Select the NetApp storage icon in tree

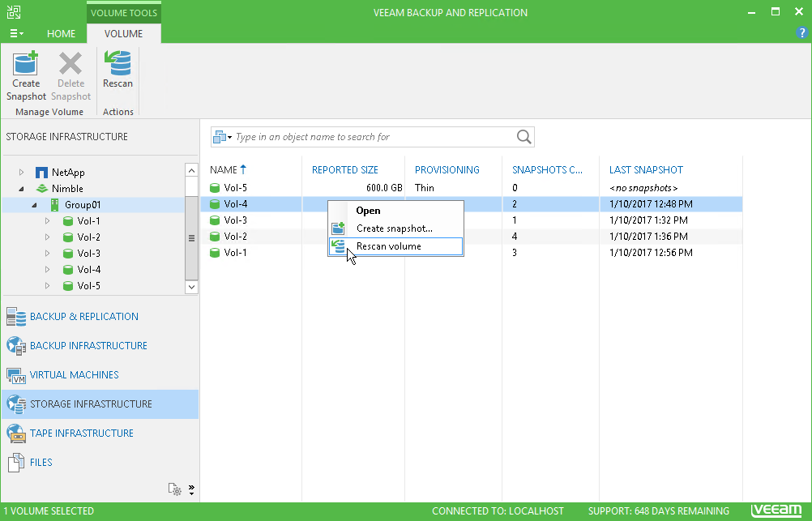tap(41, 172)
